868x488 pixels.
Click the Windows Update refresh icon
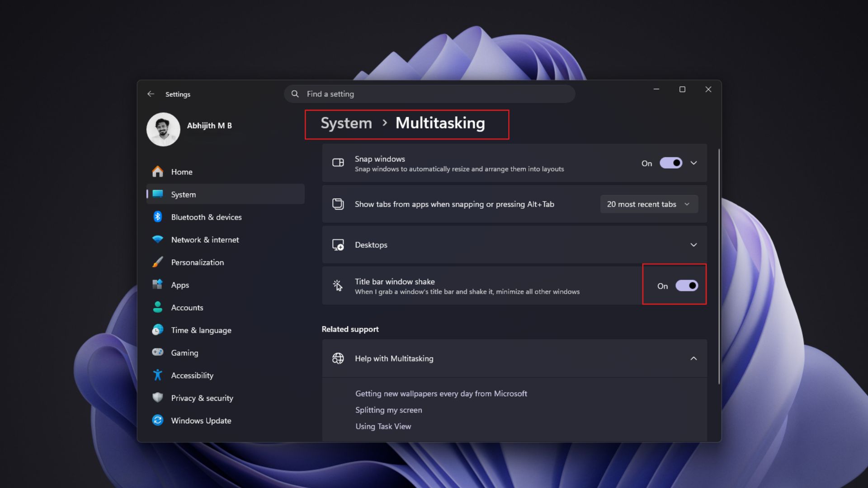pos(157,420)
